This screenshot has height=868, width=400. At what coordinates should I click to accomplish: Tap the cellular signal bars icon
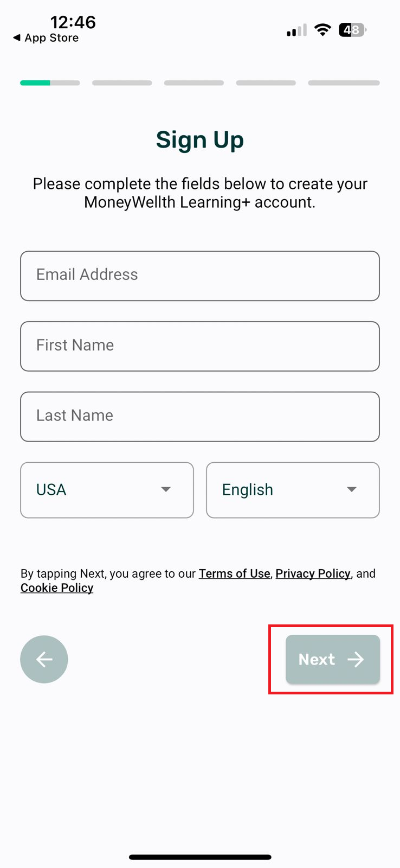296,31
